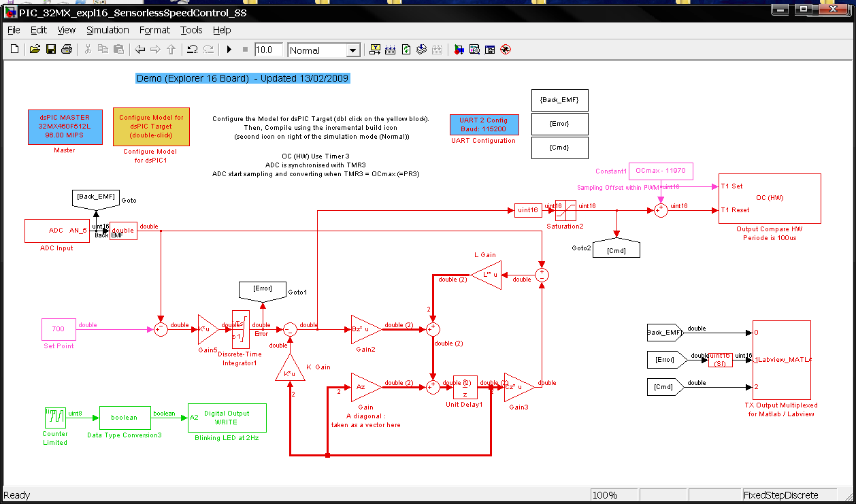Open the Help menu
The image size is (856, 504).
coord(222,30)
